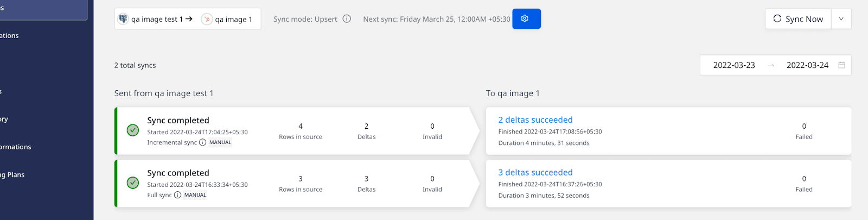Click the MANUAL tag on Full sync
This screenshot has height=220, width=868.
[195, 195]
